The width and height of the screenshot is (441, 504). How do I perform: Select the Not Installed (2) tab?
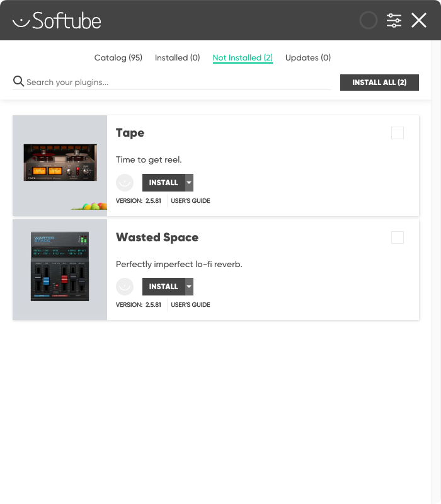[x=243, y=58]
